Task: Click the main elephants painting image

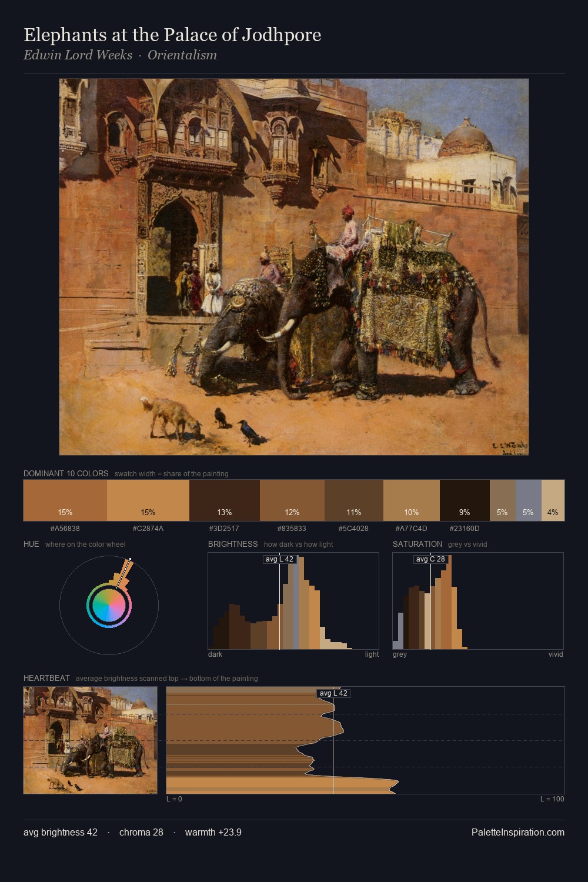Action: [x=294, y=267]
